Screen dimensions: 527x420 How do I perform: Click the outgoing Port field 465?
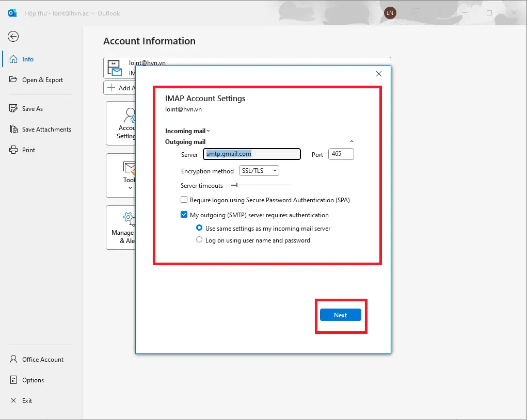[x=341, y=154]
